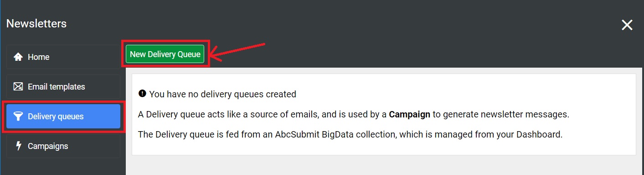The width and height of the screenshot is (644, 175).
Task: Click the Home house icon
Action: tap(18, 57)
